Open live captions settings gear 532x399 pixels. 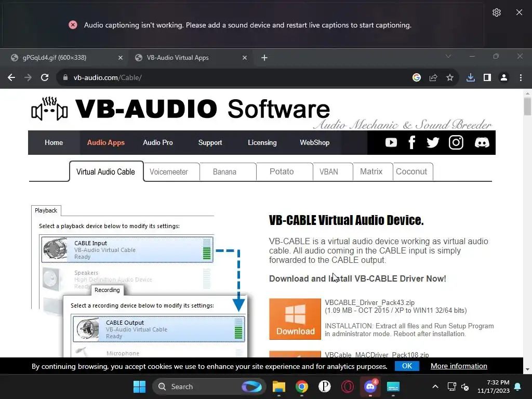click(496, 12)
